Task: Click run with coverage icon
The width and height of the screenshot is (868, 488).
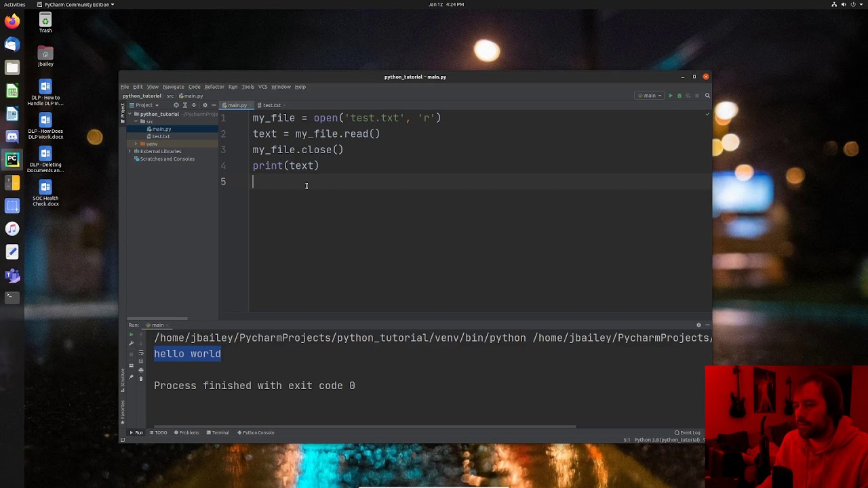Action: pyautogui.click(x=688, y=96)
